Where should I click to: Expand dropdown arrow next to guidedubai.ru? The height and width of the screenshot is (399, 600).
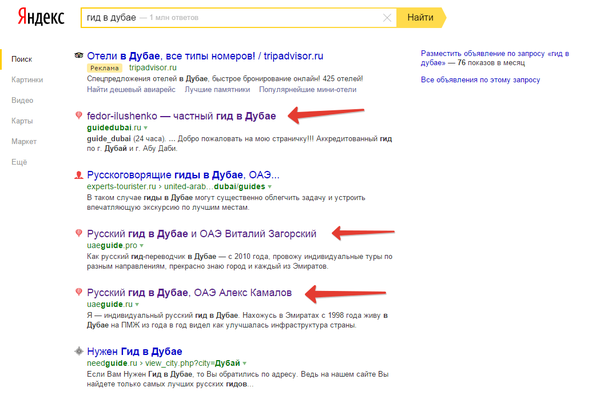145,128
